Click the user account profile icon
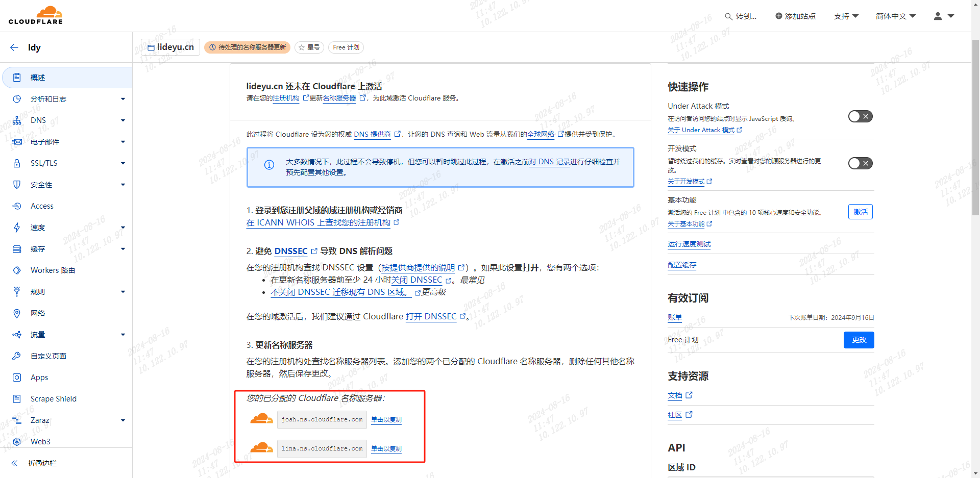The image size is (980, 478). coord(938,16)
